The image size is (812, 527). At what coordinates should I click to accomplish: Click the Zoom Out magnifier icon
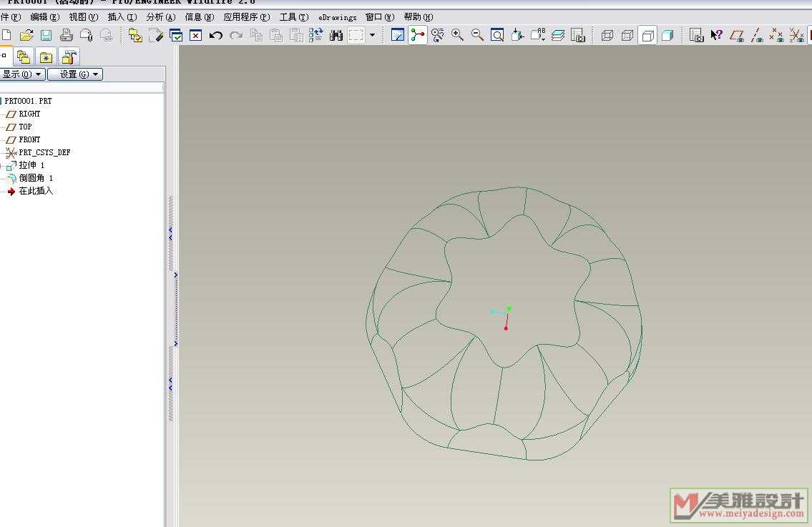point(477,35)
